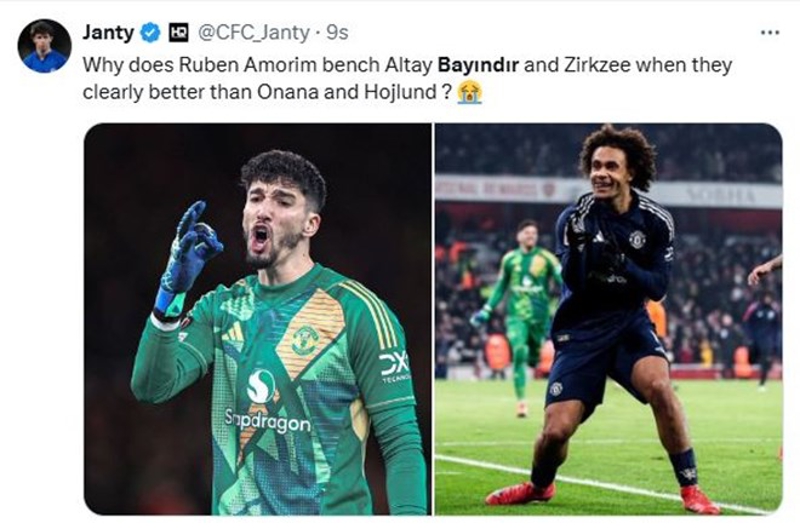This screenshot has width=800, height=529.
Task: Click the Janty display name
Action: tap(108, 33)
